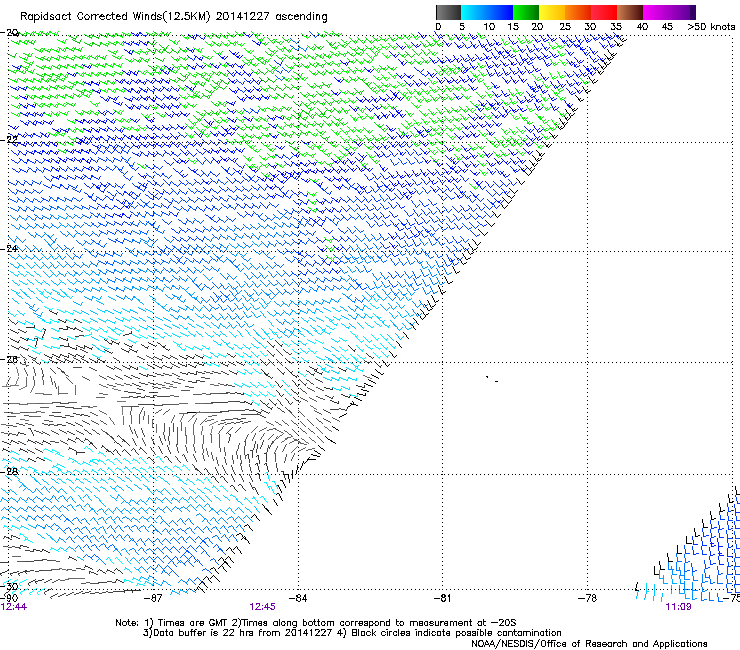Click the orange 25-30 knots color segment

(x=578, y=12)
